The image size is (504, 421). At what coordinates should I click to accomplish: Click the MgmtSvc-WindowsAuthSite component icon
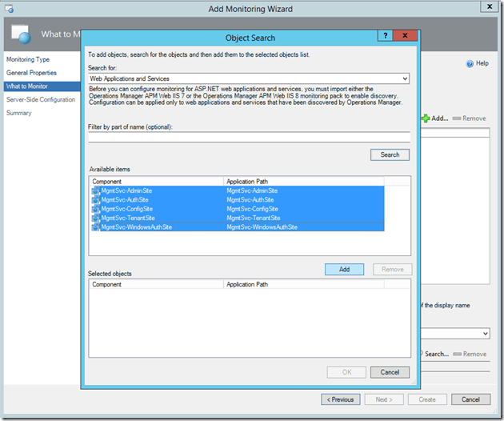coord(95,227)
